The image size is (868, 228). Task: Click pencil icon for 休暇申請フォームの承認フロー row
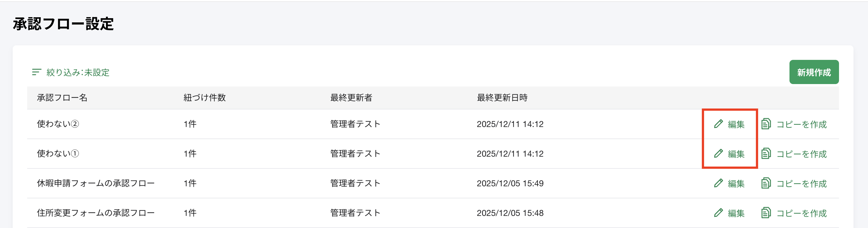click(719, 183)
